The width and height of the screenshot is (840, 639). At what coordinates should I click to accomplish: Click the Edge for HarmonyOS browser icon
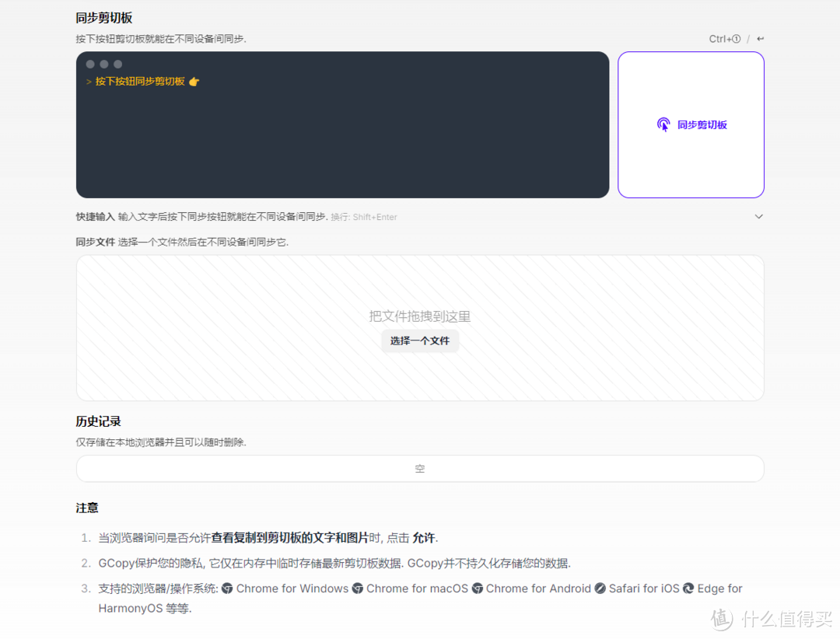click(688, 588)
